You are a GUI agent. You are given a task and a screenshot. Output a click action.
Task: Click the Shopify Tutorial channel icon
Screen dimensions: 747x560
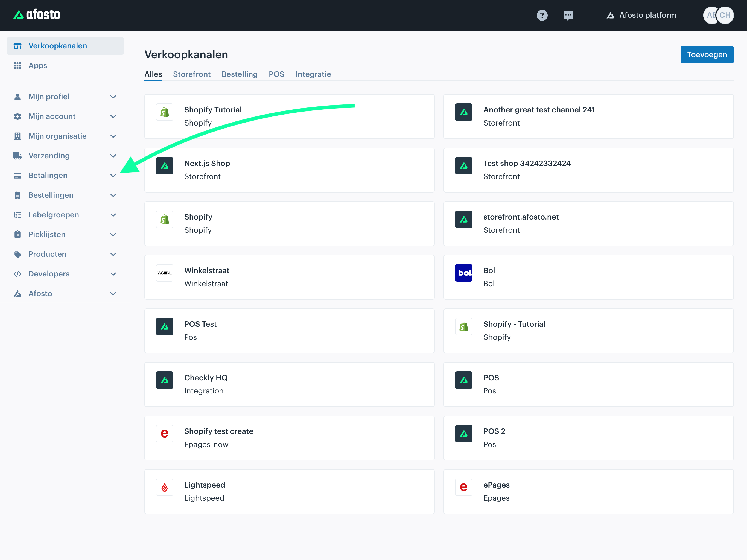point(164,112)
